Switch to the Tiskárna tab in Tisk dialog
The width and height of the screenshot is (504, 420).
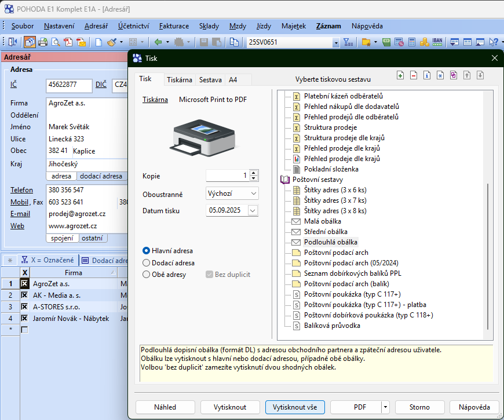(180, 80)
